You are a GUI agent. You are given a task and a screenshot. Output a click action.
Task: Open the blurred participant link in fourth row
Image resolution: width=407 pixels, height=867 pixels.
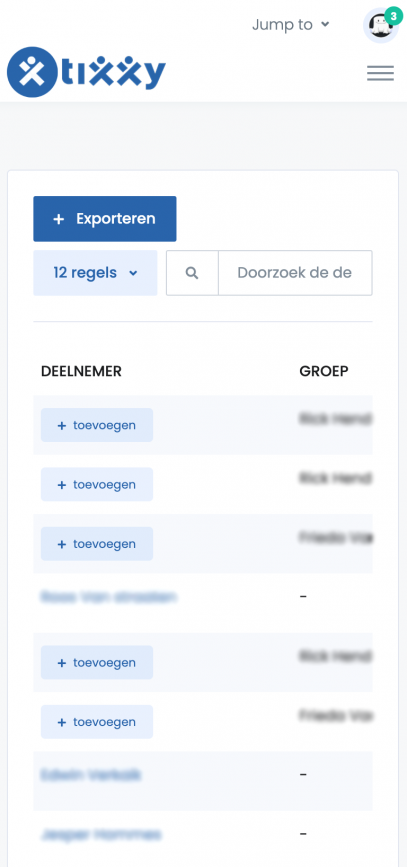click(109, 597)
